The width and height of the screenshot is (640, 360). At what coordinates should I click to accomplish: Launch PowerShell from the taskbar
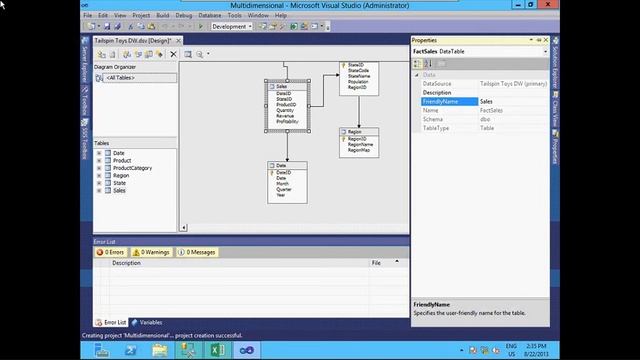(x=131, y=350)
